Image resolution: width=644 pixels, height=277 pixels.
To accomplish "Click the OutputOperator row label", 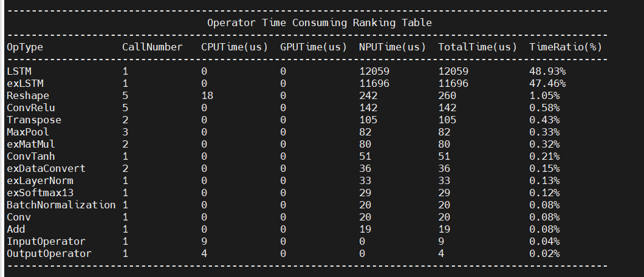I will [49, 253].
